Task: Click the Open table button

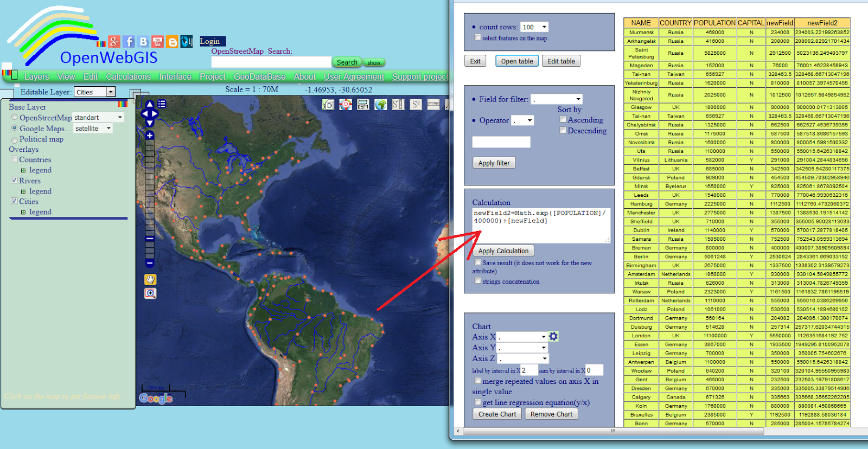Action: click(517, 61)
